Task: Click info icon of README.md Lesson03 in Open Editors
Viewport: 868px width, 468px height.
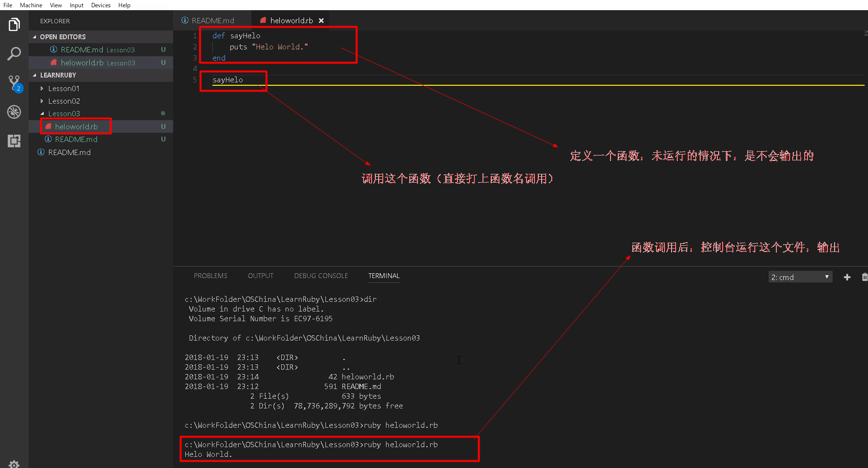Action: 54,49
